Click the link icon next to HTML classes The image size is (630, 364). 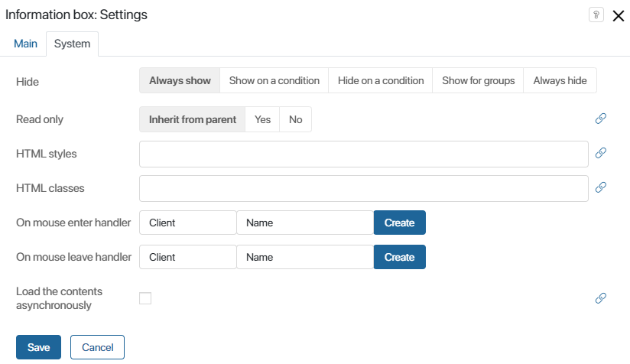(x=600, y=187)
